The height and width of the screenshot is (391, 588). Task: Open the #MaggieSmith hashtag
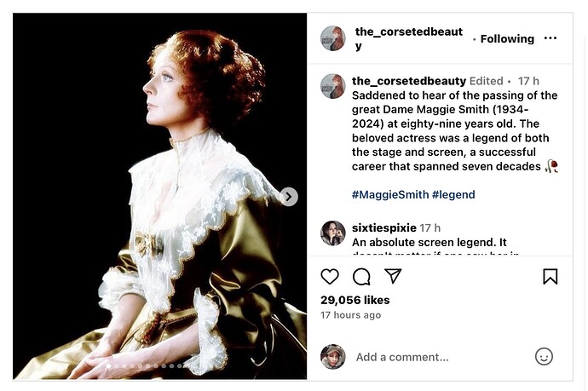[x=390, y=194]
